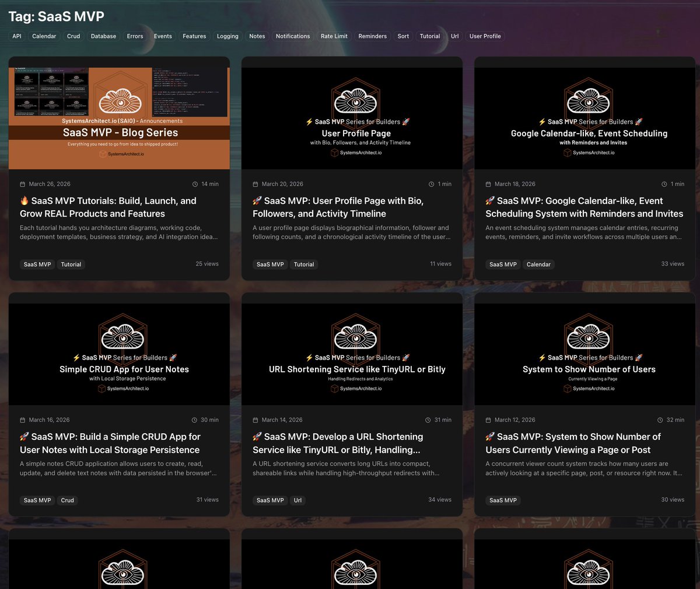This screenshot has height=589, width=700.
Task: Click the calendar icon beside March 18, 2026
Action: pyautogui.click(x=488, y=184)
